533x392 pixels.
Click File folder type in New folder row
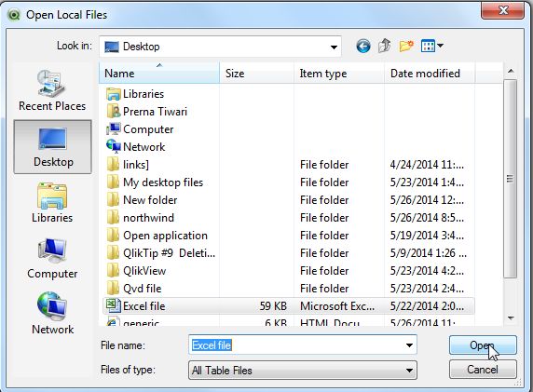324,200
